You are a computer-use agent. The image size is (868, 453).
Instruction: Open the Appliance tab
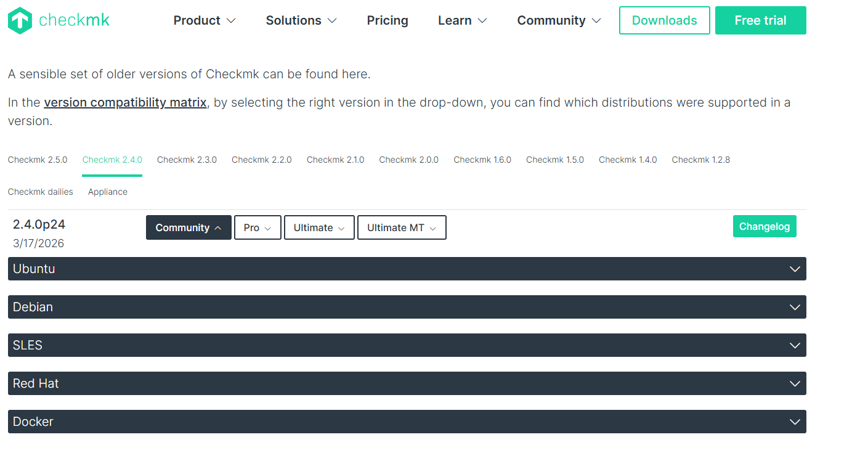108,192
